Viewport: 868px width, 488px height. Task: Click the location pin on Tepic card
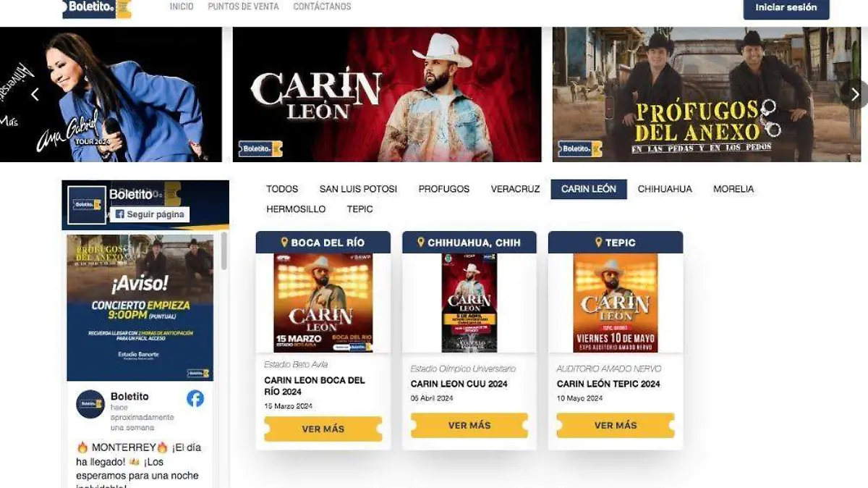click(599, 242)
